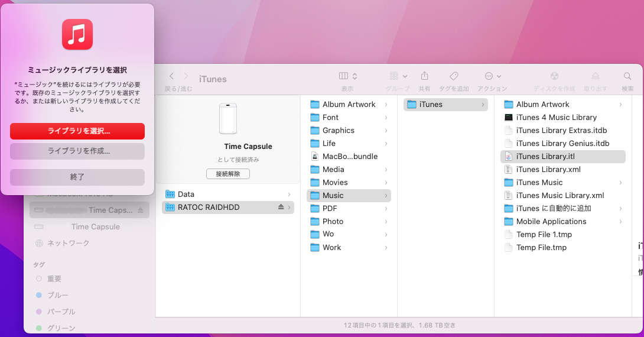Select the PDF folder
The height and width of the screenshot is (337, 644).
tap(349, 209)
